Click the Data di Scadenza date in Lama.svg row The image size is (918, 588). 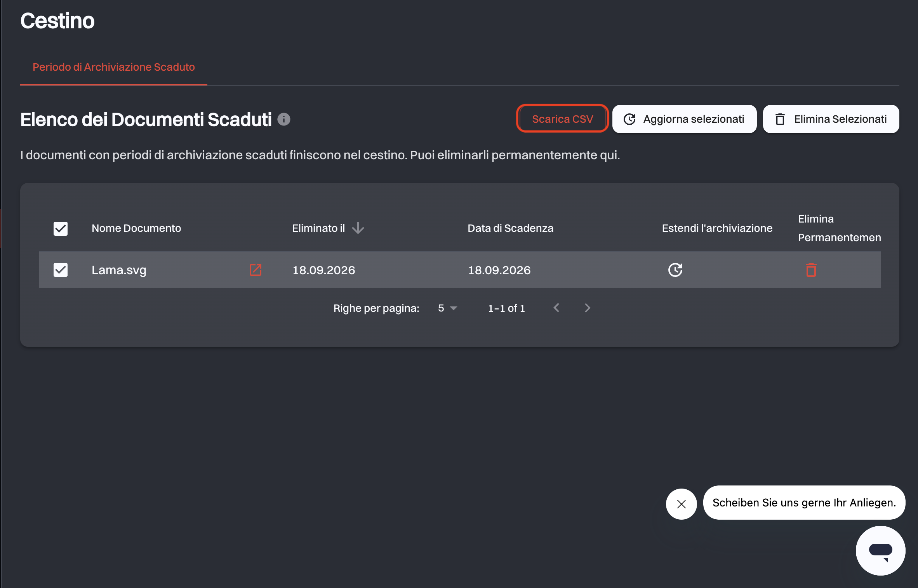499,270
